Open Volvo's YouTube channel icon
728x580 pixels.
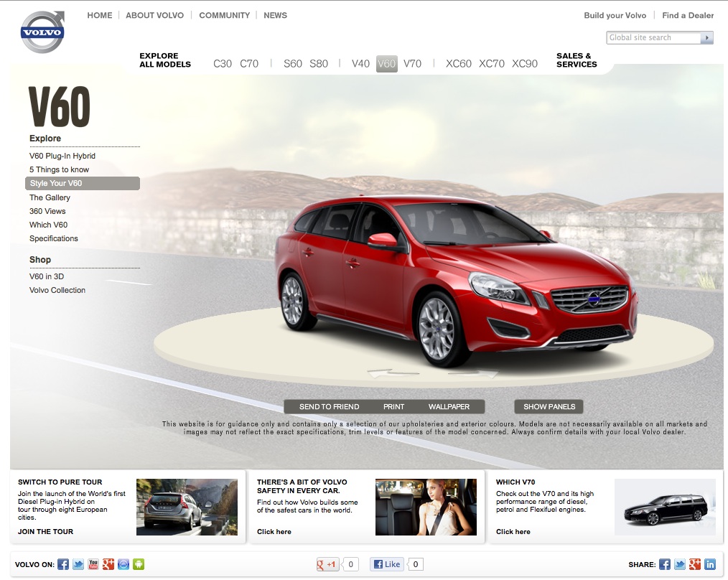point(93,564)
